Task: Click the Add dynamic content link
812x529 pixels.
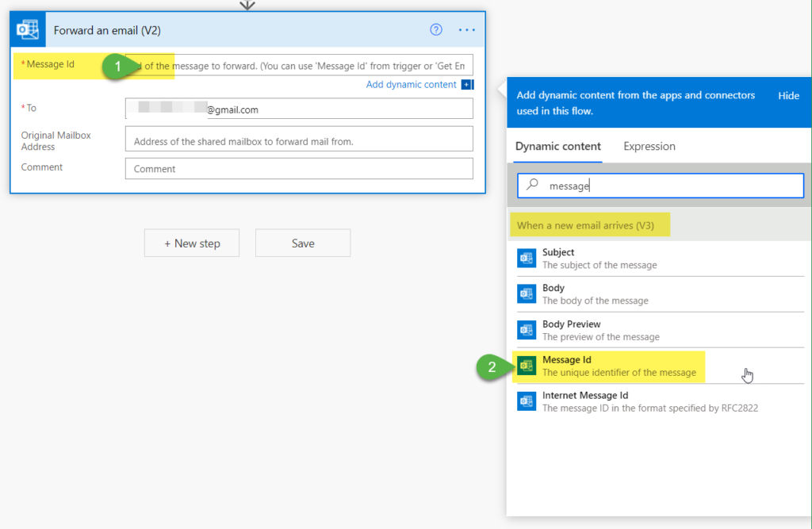Action: [x=412, y=84]
